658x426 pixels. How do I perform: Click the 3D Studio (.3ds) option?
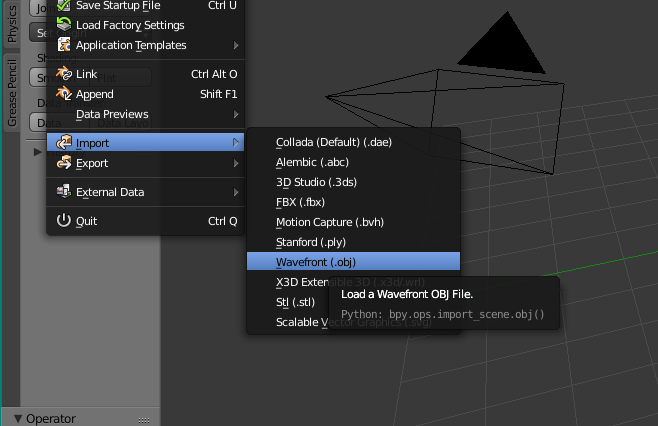pyautogui.click(x=316, y=182)
